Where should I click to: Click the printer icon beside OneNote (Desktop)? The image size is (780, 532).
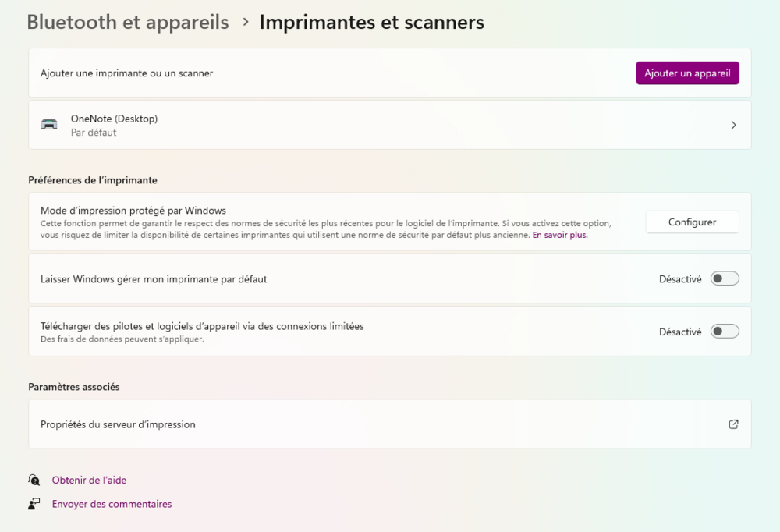(x=49, y=124)
